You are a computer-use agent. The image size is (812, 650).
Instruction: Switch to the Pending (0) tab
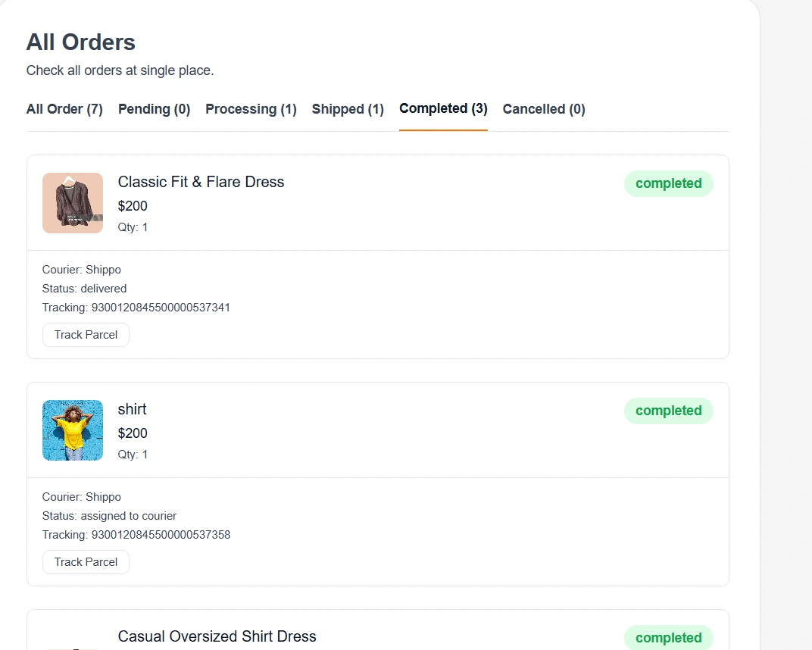coord(155,109)
